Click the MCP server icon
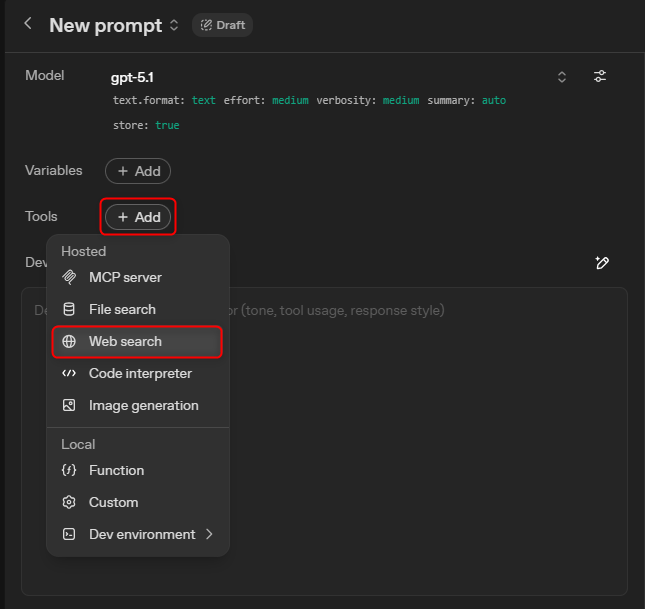The width and height of the screenshot is (645, 609). [69, 277]
